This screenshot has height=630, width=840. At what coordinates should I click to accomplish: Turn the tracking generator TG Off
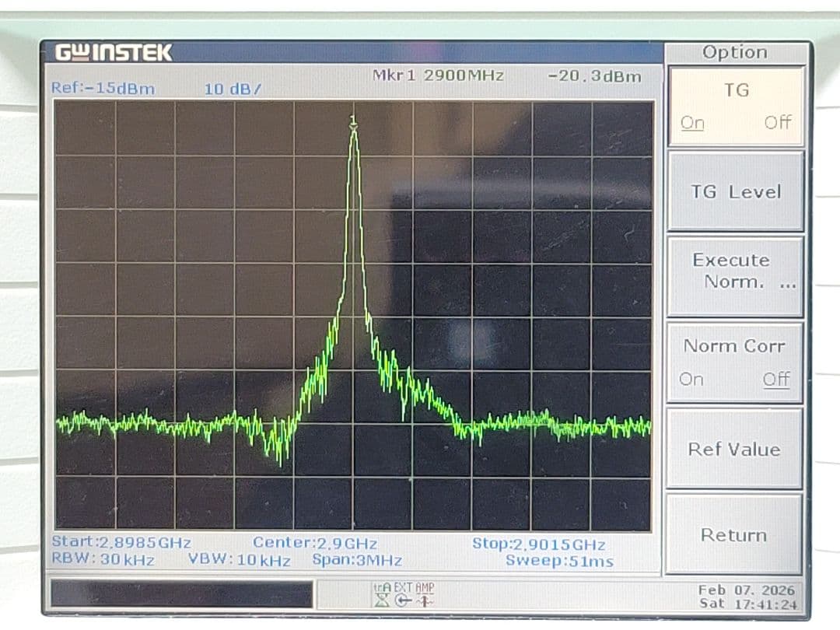tap(778, 122)
